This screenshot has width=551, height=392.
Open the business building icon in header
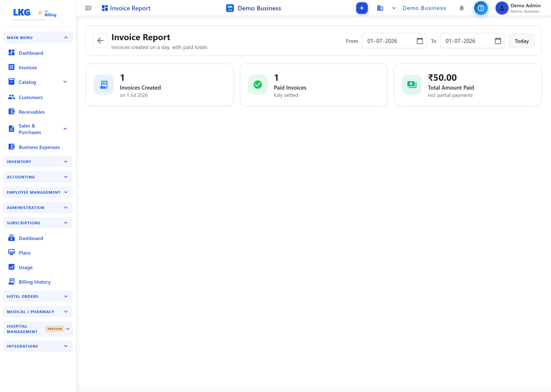coord(380,8)
